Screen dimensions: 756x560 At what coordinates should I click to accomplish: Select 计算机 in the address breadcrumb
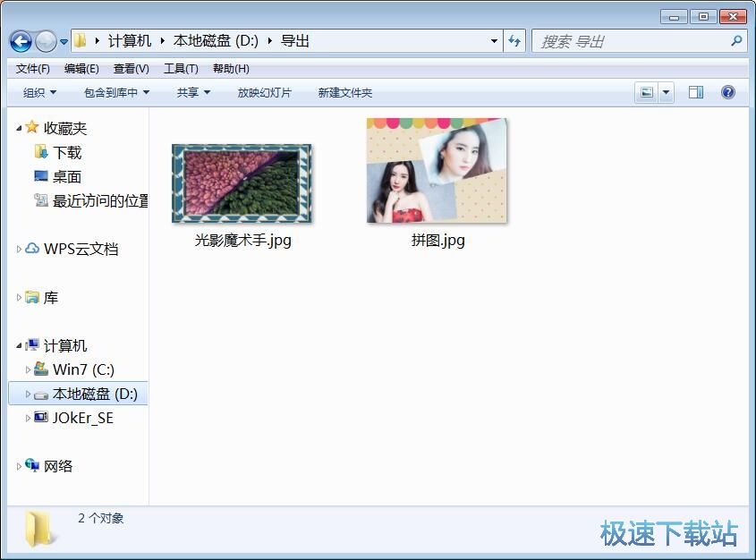pos(129,41)
